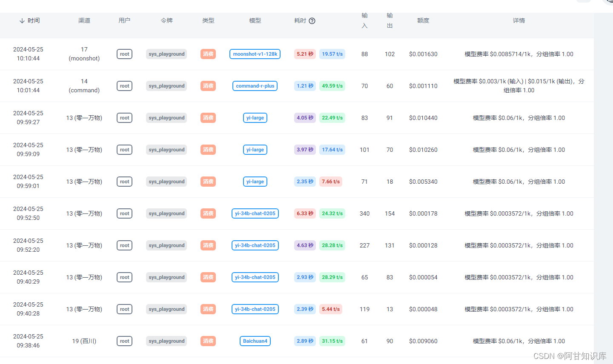Click the 令牌 column header

click(166, 20)
